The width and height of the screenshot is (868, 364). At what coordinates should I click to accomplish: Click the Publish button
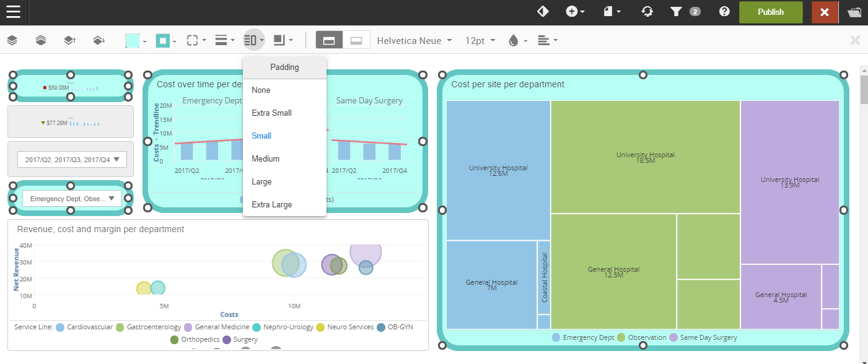click(770, 12)
